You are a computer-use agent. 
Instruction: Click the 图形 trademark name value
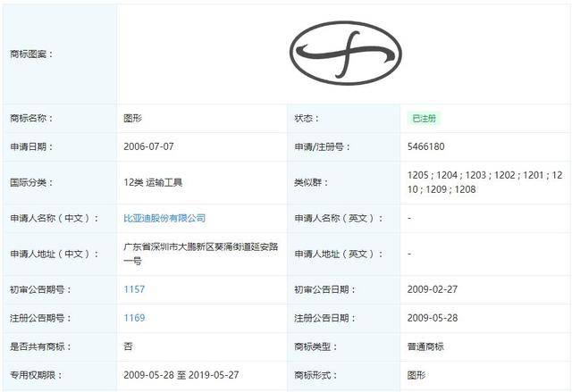point(133,118)
